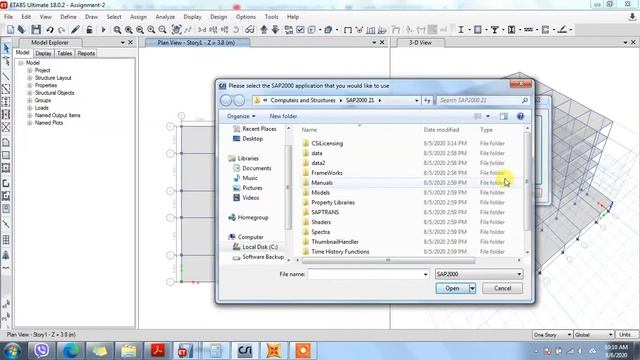This screenshot has width=640, height=360.
Task: Click the Save toolbar icon
Action: [36, 29]
